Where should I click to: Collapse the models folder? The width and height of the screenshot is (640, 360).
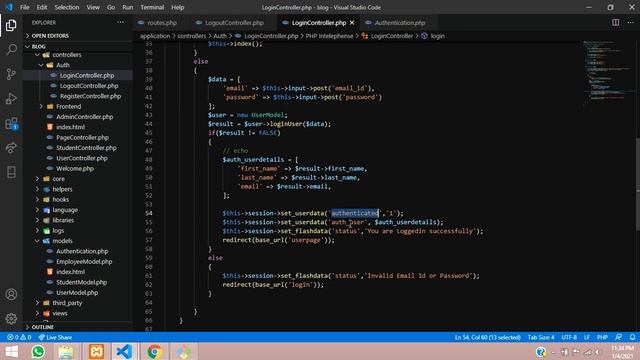[62, 241]
